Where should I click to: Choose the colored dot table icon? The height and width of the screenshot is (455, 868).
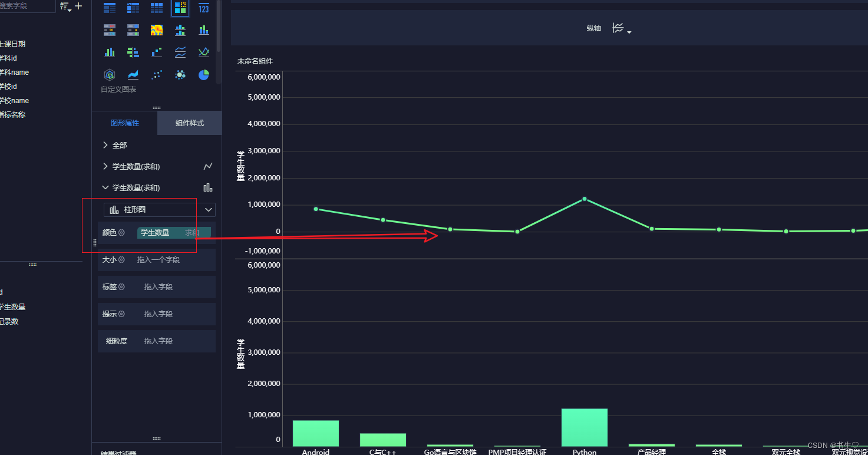click(133, 30)
